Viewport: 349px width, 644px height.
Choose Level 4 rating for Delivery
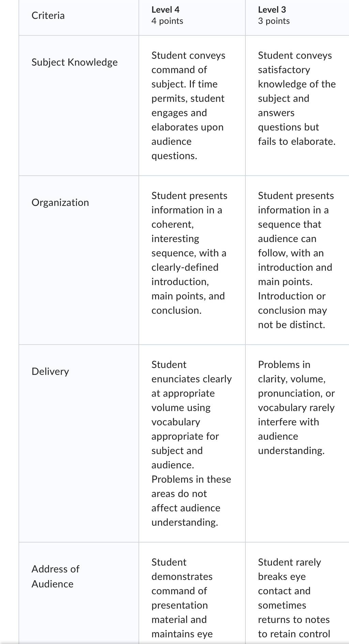click(192, 444)
